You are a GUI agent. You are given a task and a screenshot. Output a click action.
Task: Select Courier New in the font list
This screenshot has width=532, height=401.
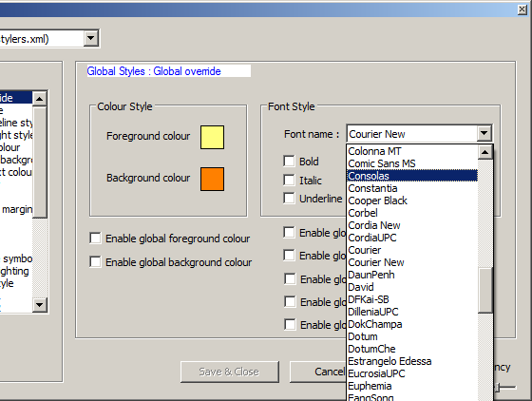pyautogui.click(x=412, y=262)
